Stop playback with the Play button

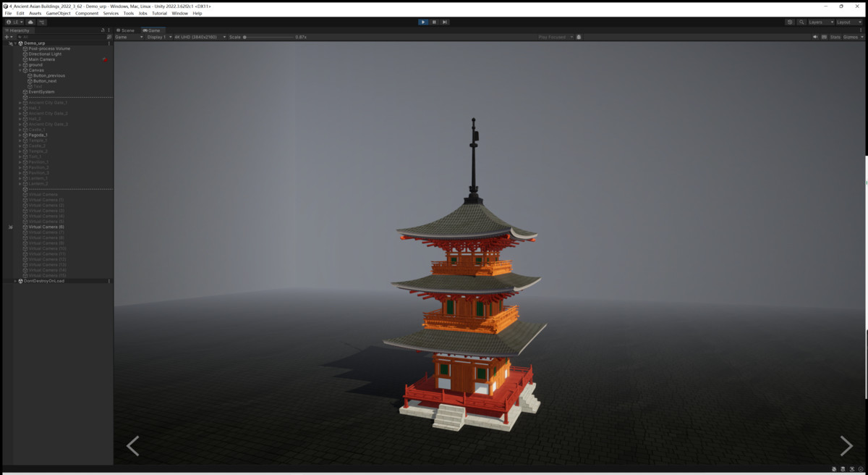click(422, 22)
